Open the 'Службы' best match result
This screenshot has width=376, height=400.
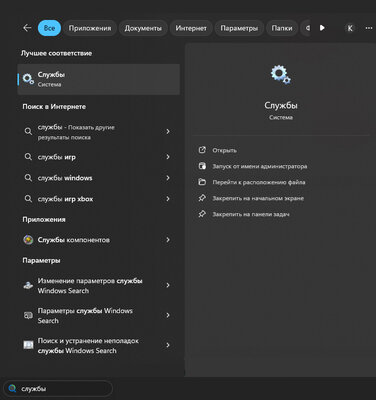point(99,79)
